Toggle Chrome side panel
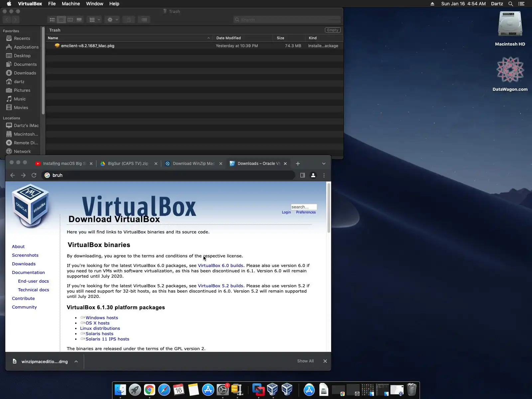This screenshot has height=399, width=532. point(303,175)
